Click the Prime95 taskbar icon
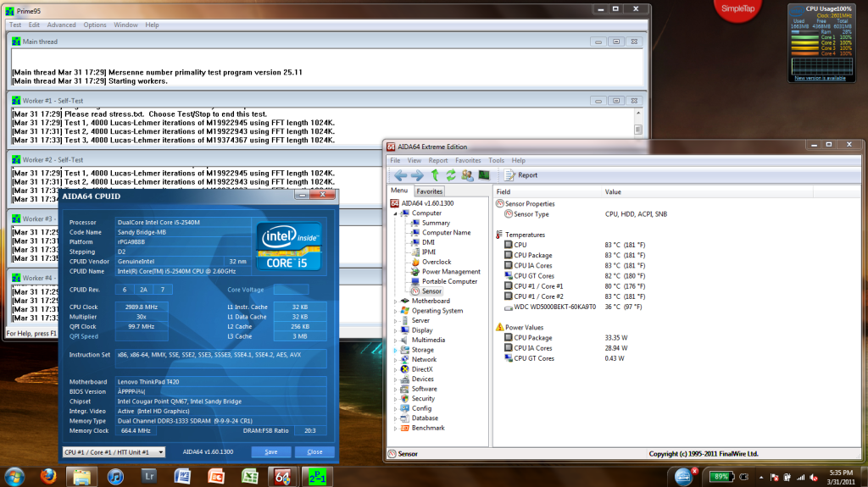The image size is (868, 487). tap(317, 477)
